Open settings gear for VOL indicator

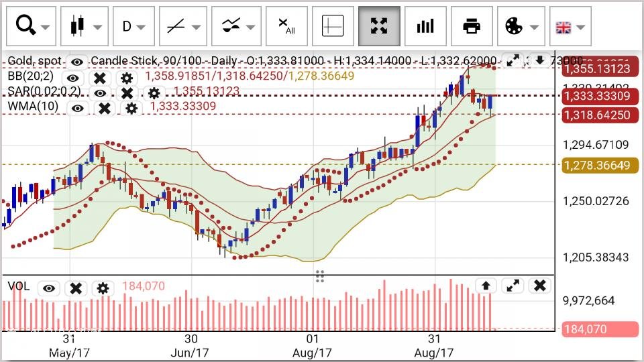click(103, 288)
